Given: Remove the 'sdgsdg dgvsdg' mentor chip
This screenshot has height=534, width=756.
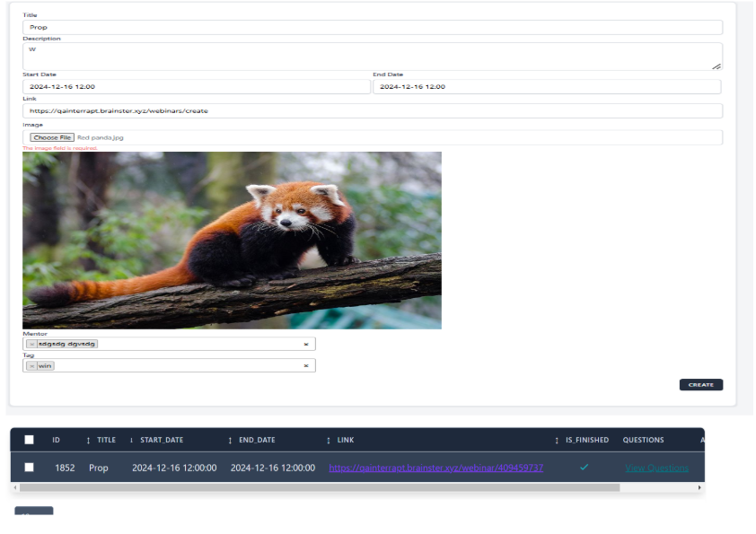Looking at the screenshot, I should click(31, 344).
